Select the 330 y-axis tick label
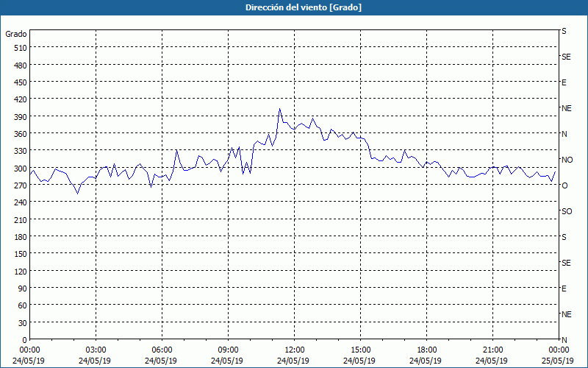Image resolution: width=588 pixels, height=368 pixels. pyautogui.click(x=21, y=151)
